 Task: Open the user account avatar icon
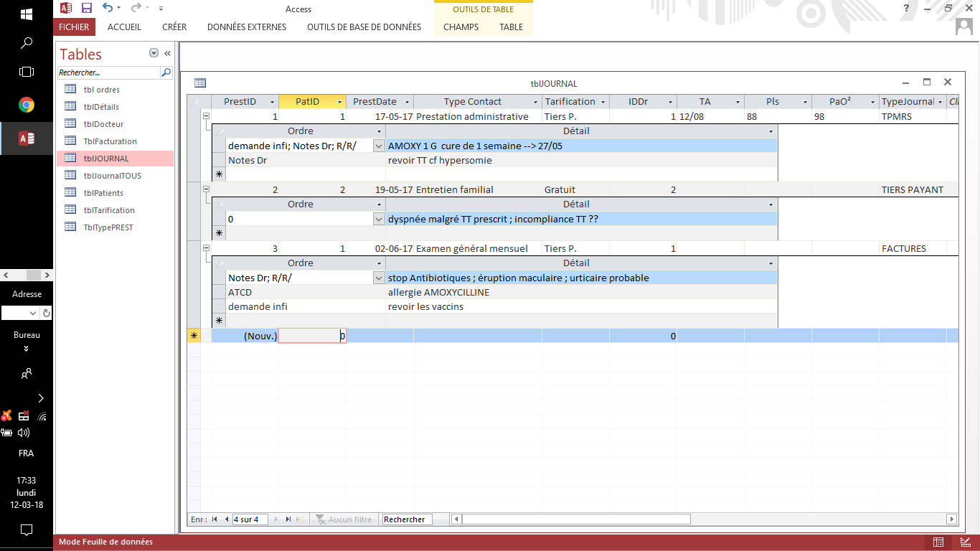tap(964, 27)
